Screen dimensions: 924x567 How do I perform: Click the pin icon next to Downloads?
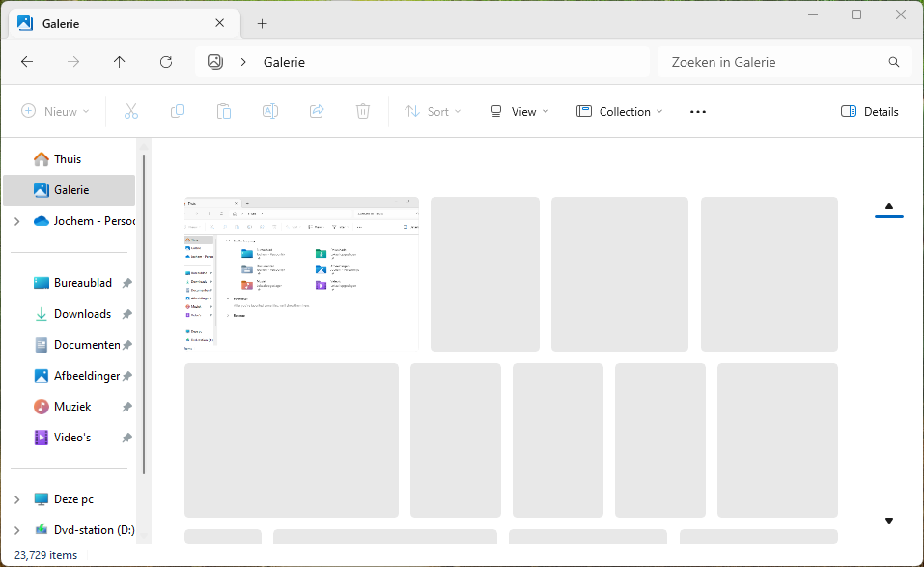coord(126,314)
